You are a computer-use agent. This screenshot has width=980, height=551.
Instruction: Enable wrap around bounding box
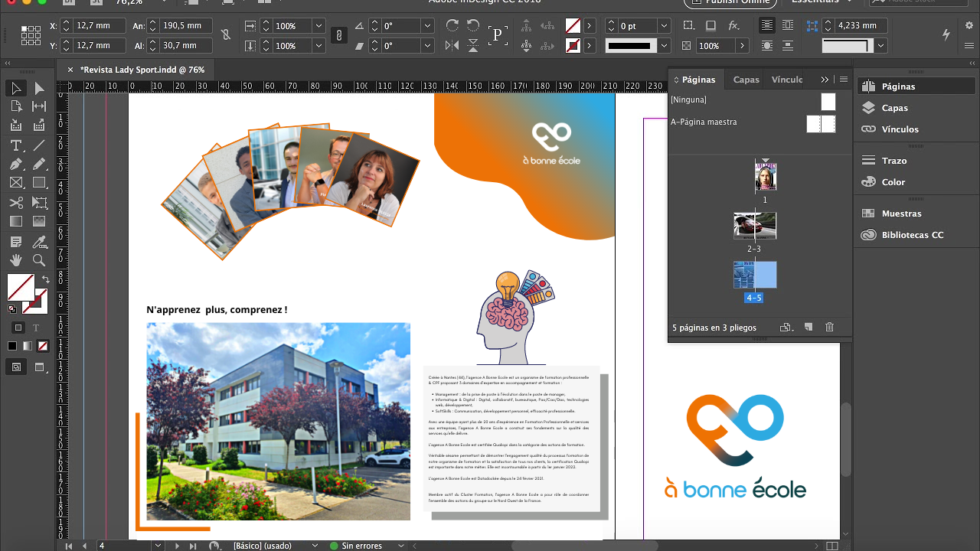click(x=787, y=26)
